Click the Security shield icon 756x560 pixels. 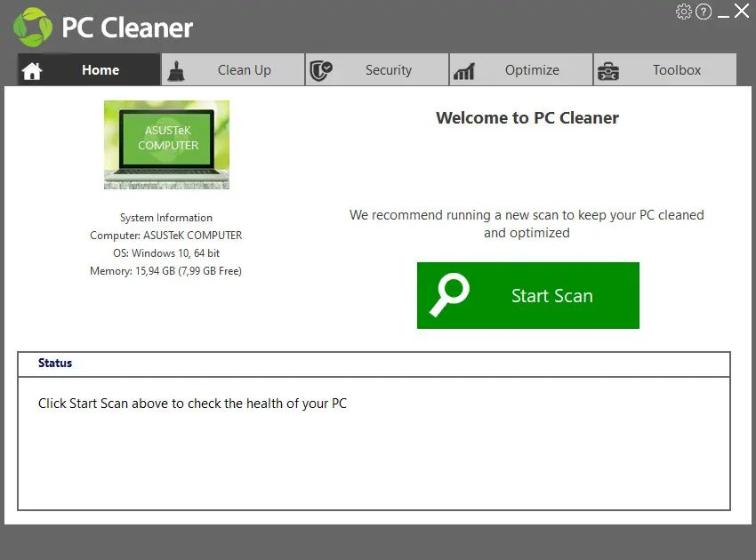click(321, 69)
